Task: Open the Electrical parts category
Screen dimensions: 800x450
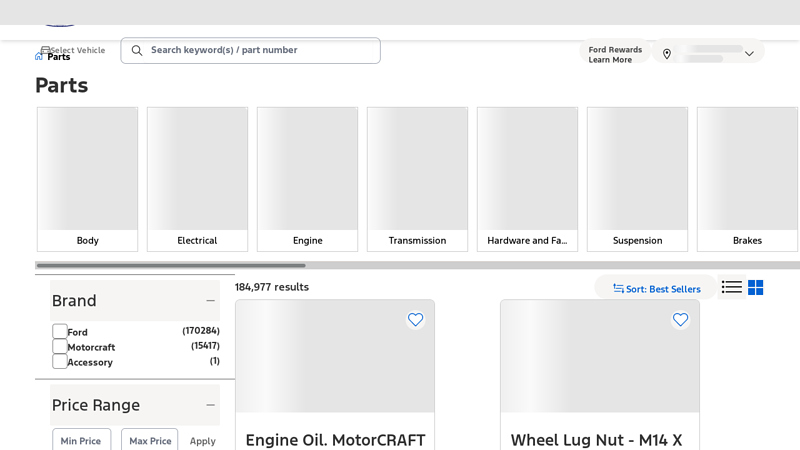Action: coord(197,179)
